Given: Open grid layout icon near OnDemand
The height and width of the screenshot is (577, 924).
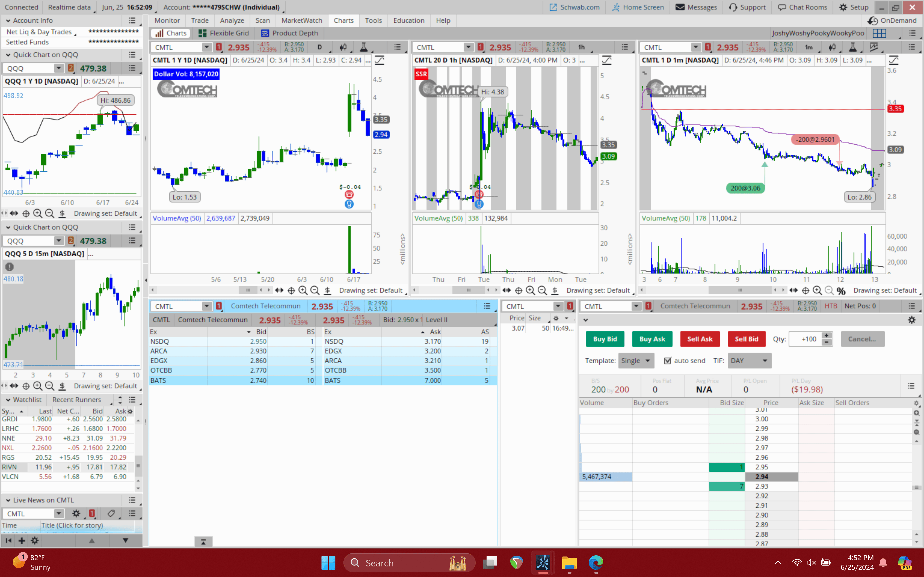Looking at the screenshot, I should click(879, 33).
